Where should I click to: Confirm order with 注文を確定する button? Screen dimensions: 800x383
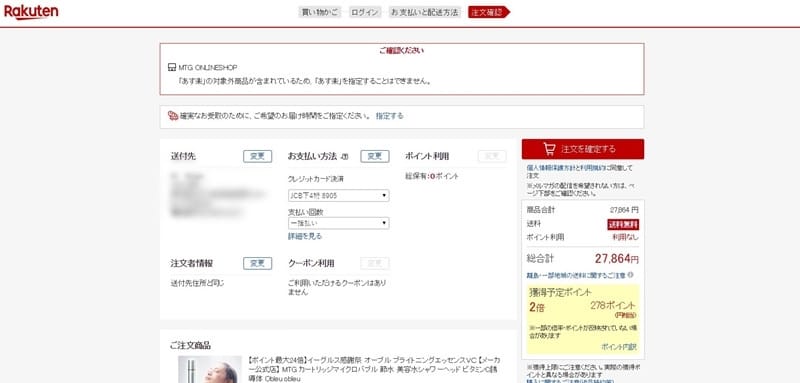(x=583, y=149)
